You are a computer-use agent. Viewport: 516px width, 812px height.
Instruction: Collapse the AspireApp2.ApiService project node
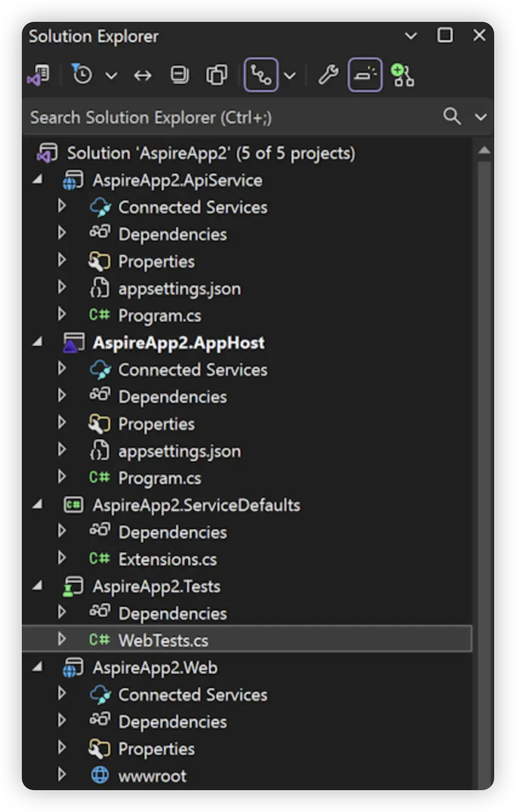[38, 180]
